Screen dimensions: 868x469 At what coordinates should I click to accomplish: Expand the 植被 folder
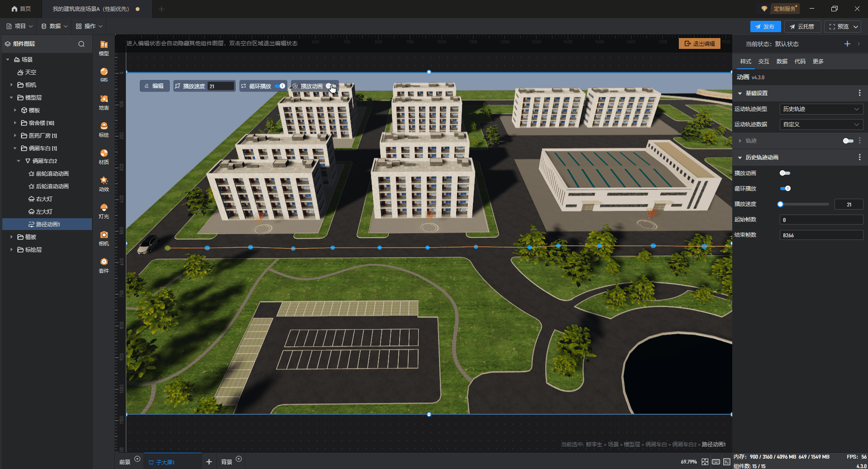click(11, 237)
